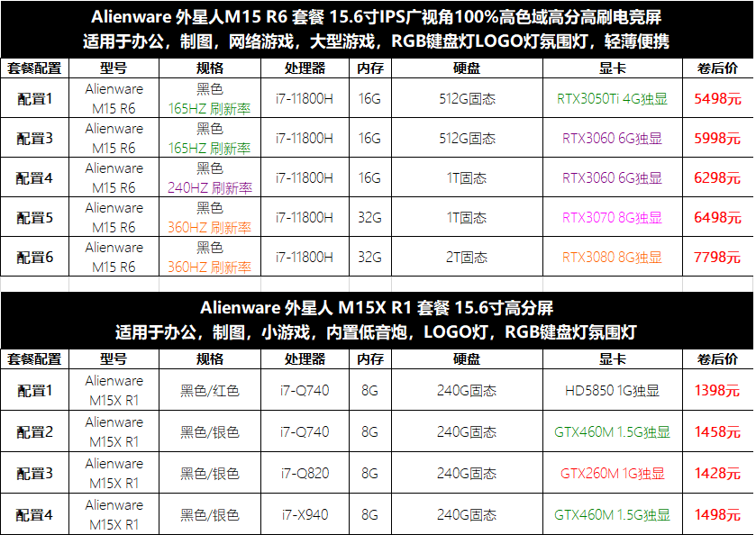The image size is (756, 535).
Task: Click 165HZ 刷新率 in the RTX3050Ti row
Action: [x=210, y=108]
